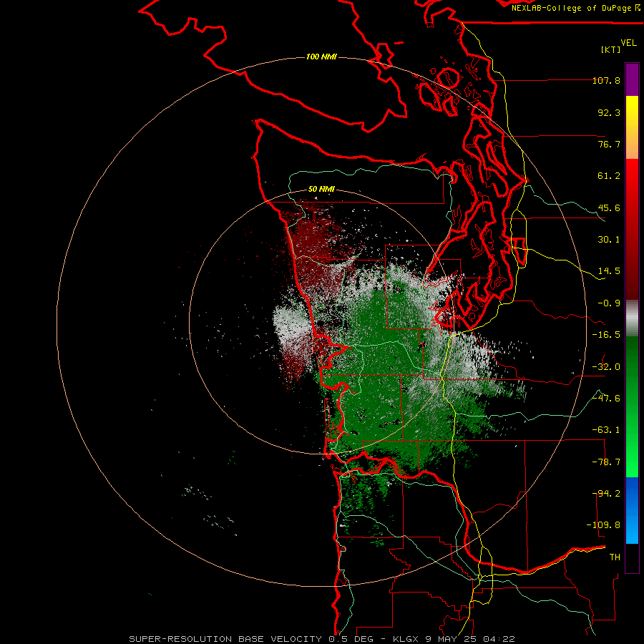Select the -47.6 scale value
The height and width of the screenshot is (644, 644).
click(x=606, y=399)
